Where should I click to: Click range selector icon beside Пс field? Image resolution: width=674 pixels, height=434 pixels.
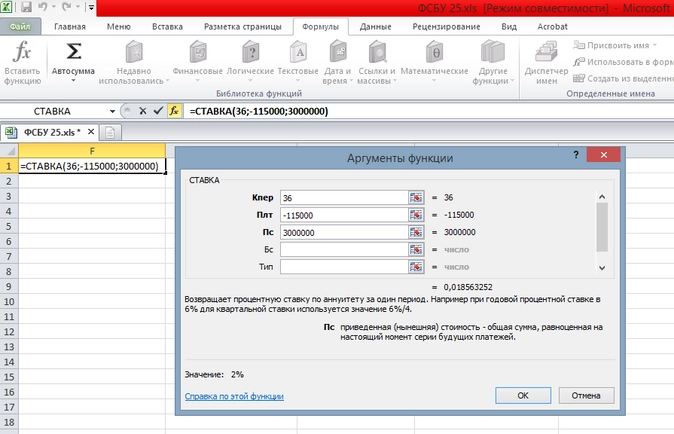(416, 232)
